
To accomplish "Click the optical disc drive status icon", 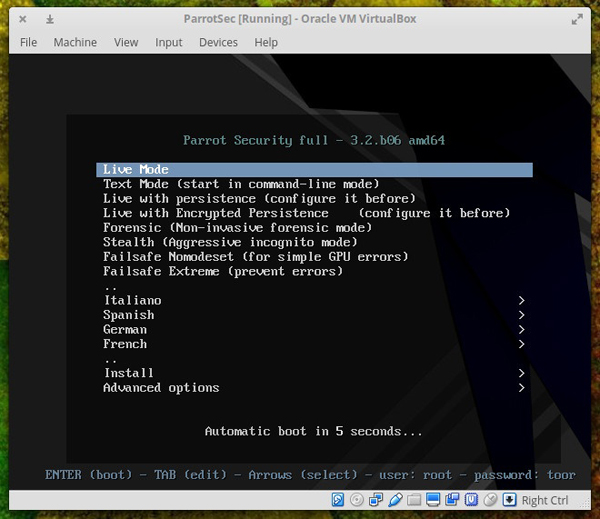I will (357, 500).
